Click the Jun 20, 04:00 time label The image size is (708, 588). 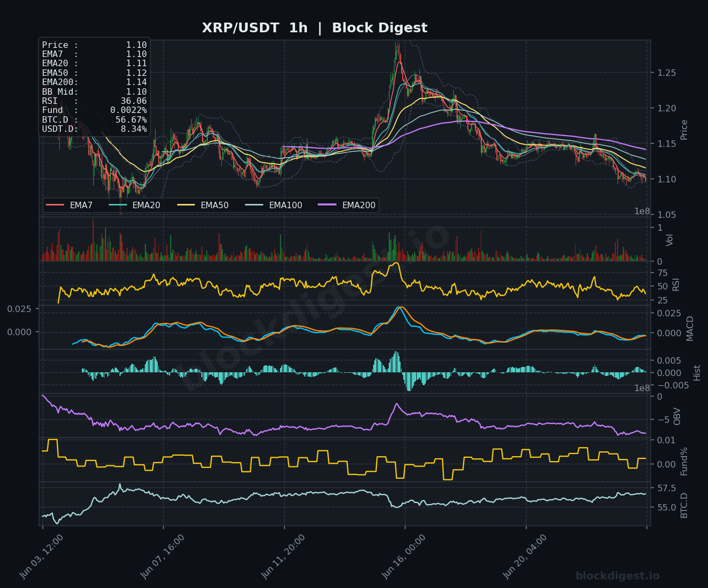click(x=525, y=557)
